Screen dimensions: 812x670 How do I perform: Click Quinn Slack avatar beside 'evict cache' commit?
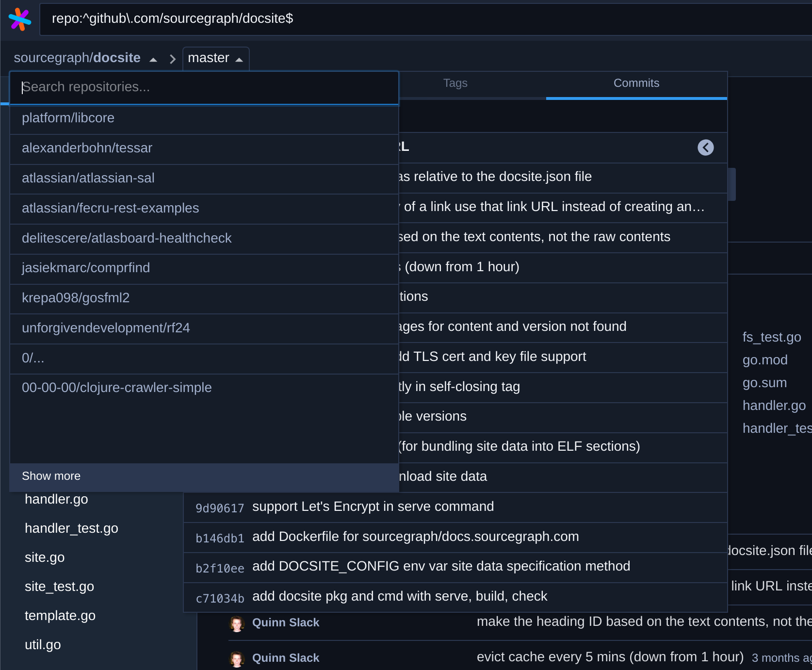[237, 659]
